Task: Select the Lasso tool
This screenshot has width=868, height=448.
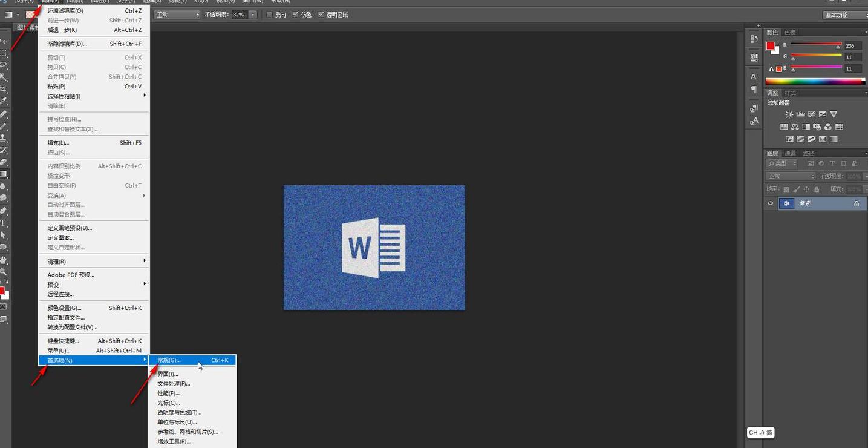Action: tap(4, 65)
